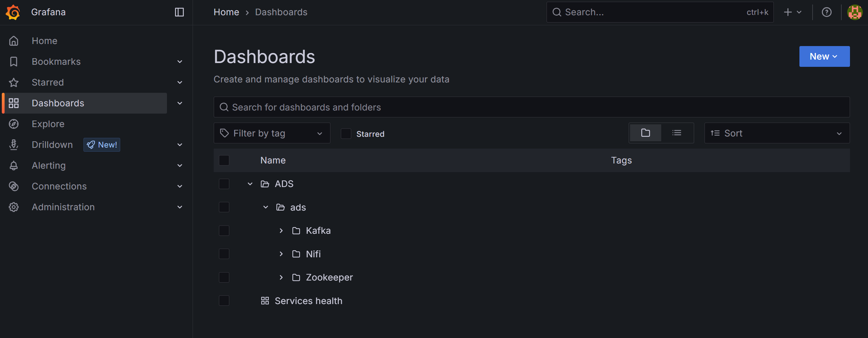Expand the Starred section chevron
Image resolution: width=868 pixels, height=338 pixels.
tap(180, 82)
